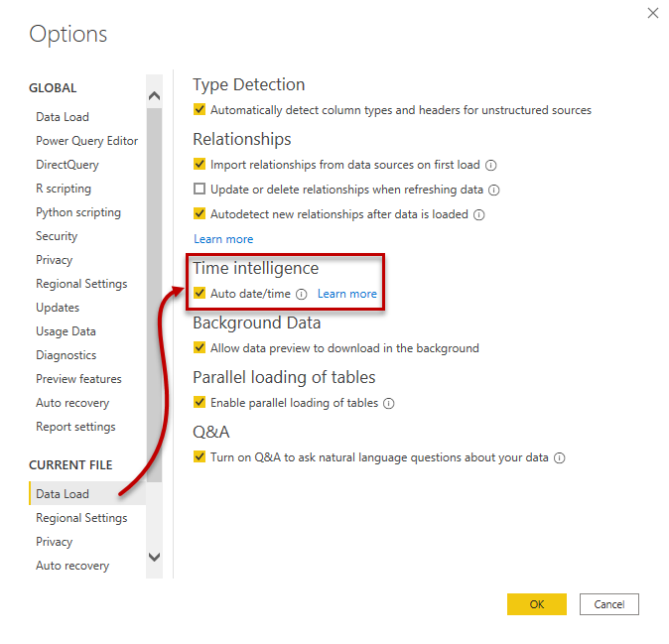The width and height of the screenshot is (669, 644).
Task: Select Security settings page
Action: (57, 237)
